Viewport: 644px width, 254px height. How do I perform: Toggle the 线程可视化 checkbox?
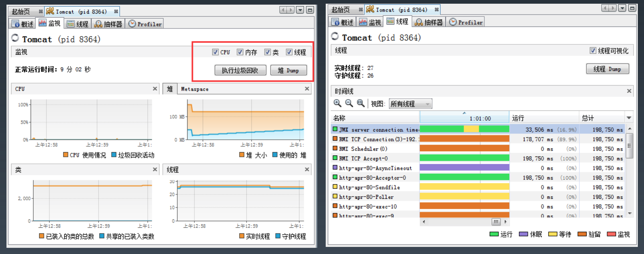tap(593, 51)
